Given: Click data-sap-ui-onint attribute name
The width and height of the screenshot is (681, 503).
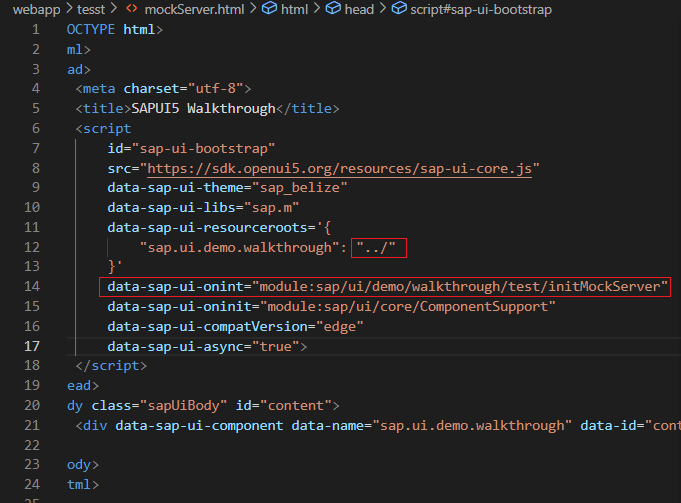Looking at the screenshot, I should pyautogui.click(x=175, y=287).
